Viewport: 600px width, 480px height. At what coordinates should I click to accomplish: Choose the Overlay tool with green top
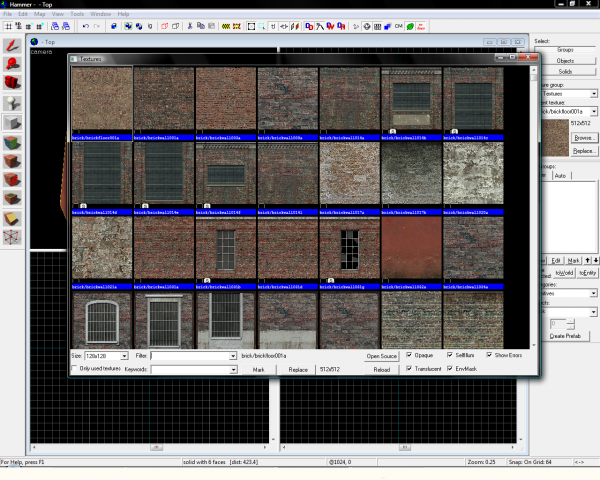click(x=12, y=198)
